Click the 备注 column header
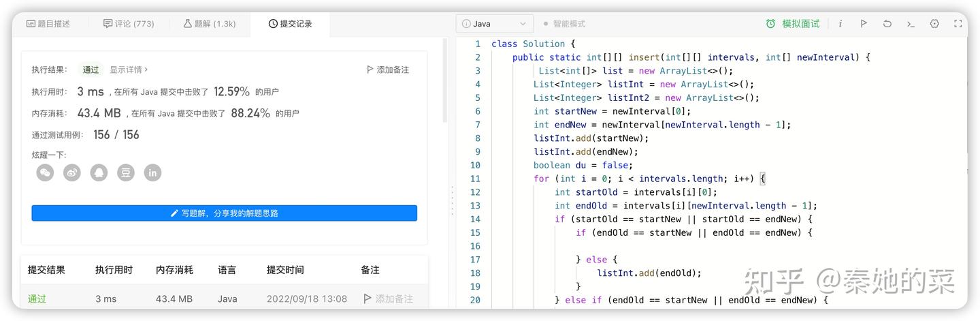 coord(370,270)
